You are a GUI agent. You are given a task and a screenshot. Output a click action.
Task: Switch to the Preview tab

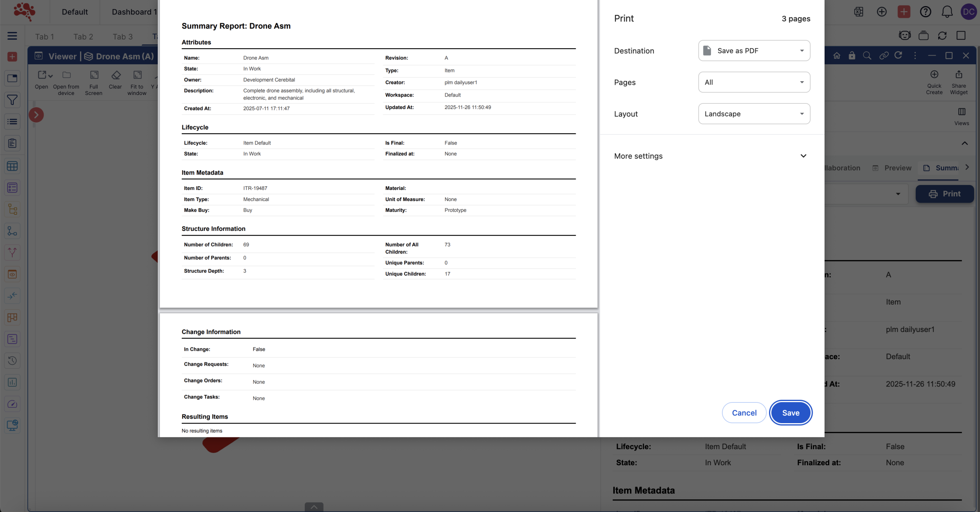point(897,168)
